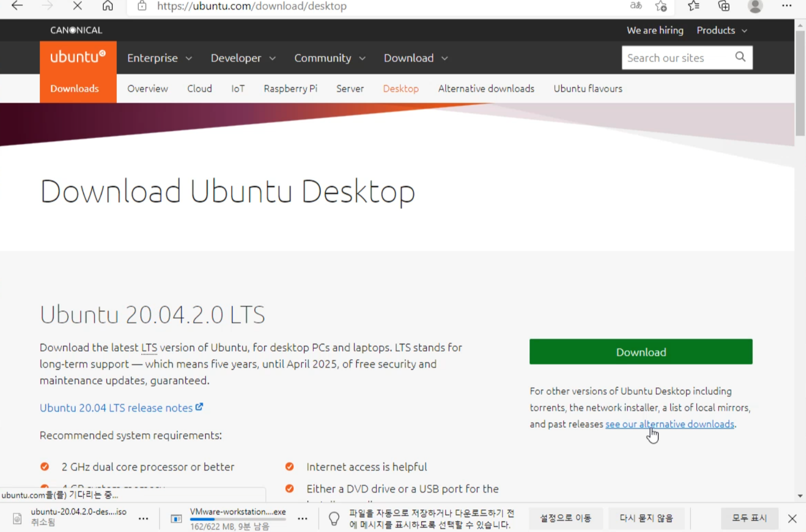The image size is (806, 532).
Task: Click the VMware exe file icon in downloads bar
Action: [176, 518]
